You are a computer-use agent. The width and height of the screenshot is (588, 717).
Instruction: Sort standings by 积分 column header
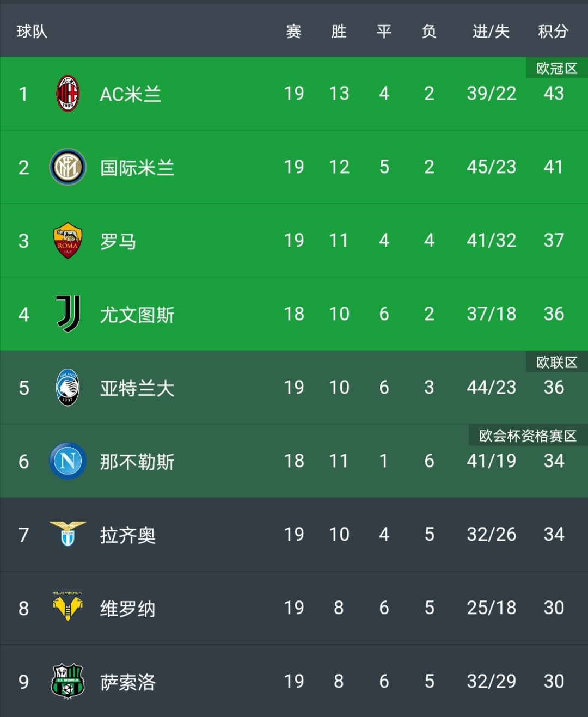point(553,32)
